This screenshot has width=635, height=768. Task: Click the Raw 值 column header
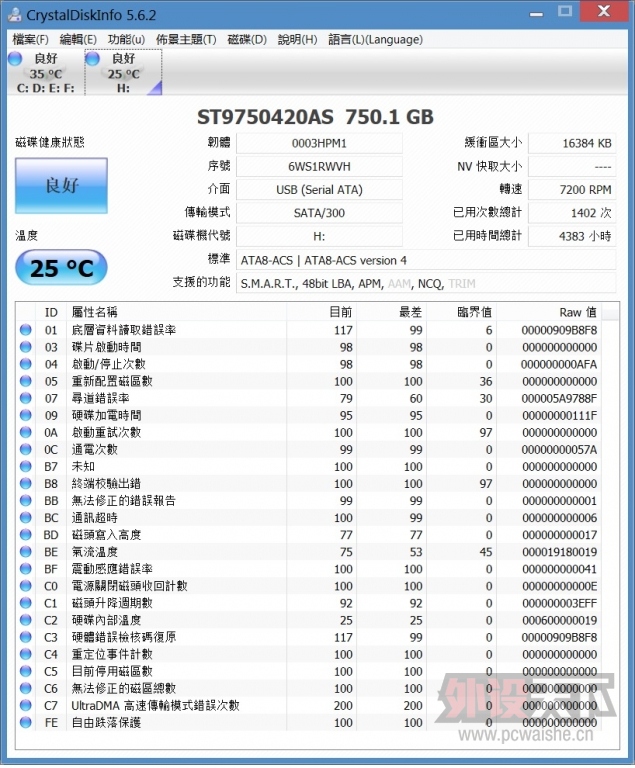pyautogui.click(x=550, y=312)
